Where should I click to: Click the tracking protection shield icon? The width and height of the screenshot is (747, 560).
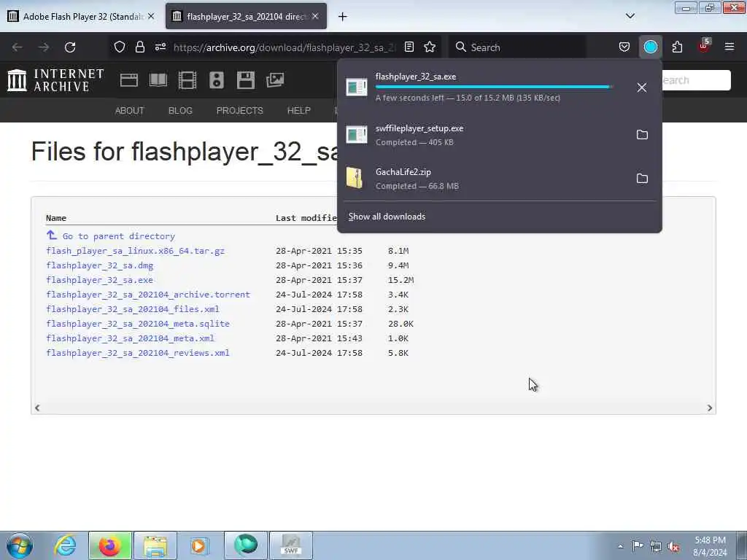coord(120,47)
